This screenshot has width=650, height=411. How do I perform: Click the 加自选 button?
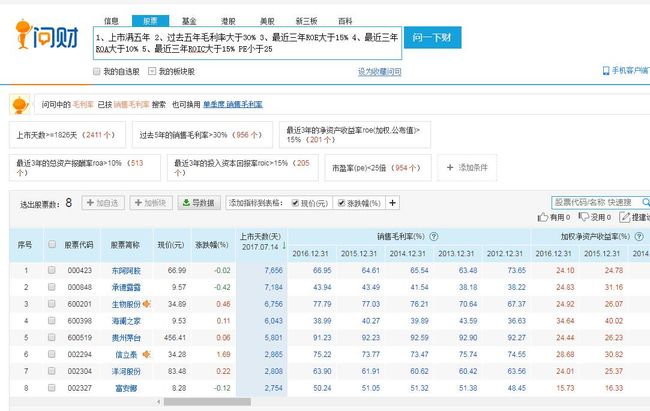(103, 203)
